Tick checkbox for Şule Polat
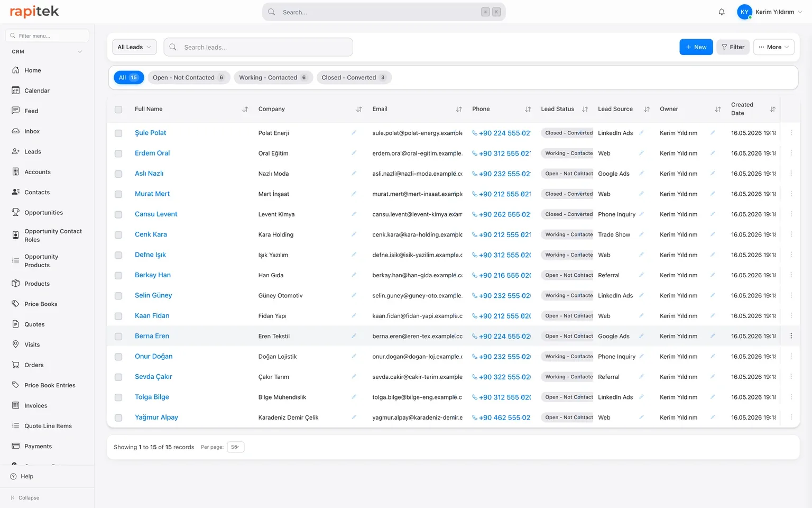Image resolution: width=812 pixels, height=508 pixels. pos(118,133)
